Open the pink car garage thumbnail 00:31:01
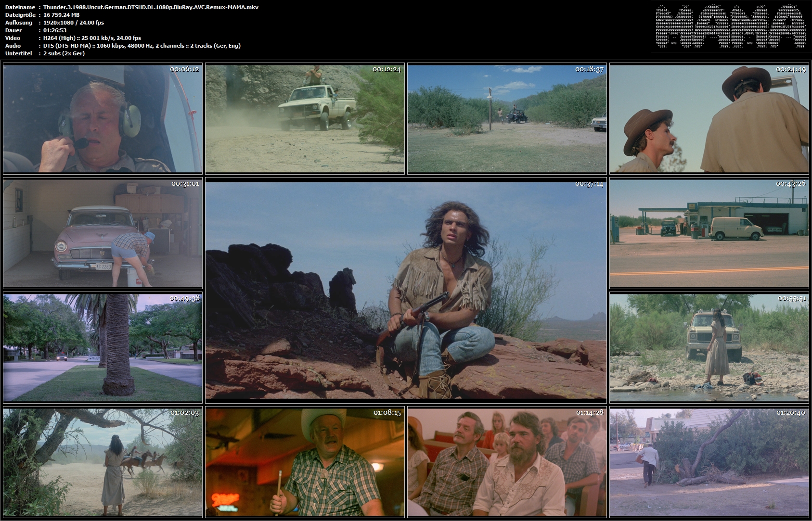This screenshot has width=812, height=521. pyautogui.click(x=103, y=233)
